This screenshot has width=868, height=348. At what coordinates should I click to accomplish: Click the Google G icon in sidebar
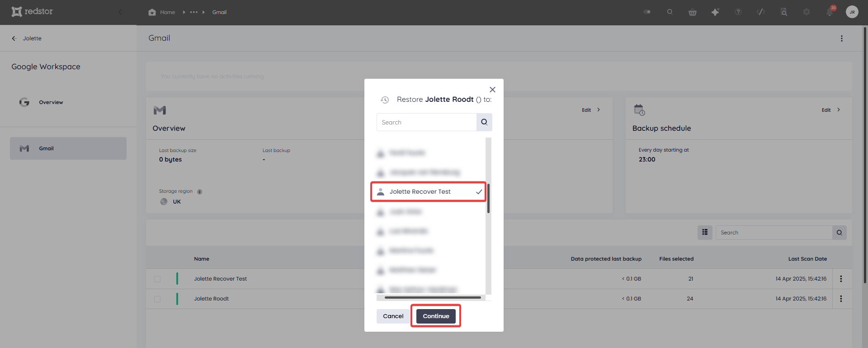point(24,102)
